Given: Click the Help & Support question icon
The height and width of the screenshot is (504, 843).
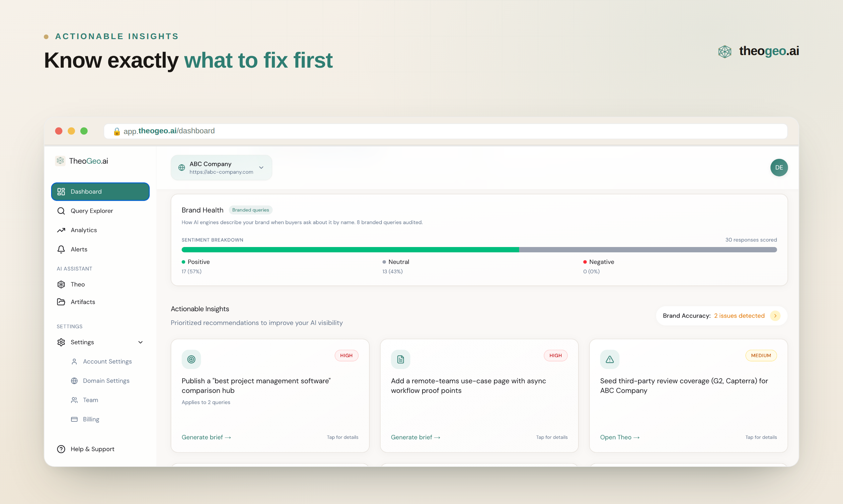Looking at the screenshot, I should [x=61, y=449].
